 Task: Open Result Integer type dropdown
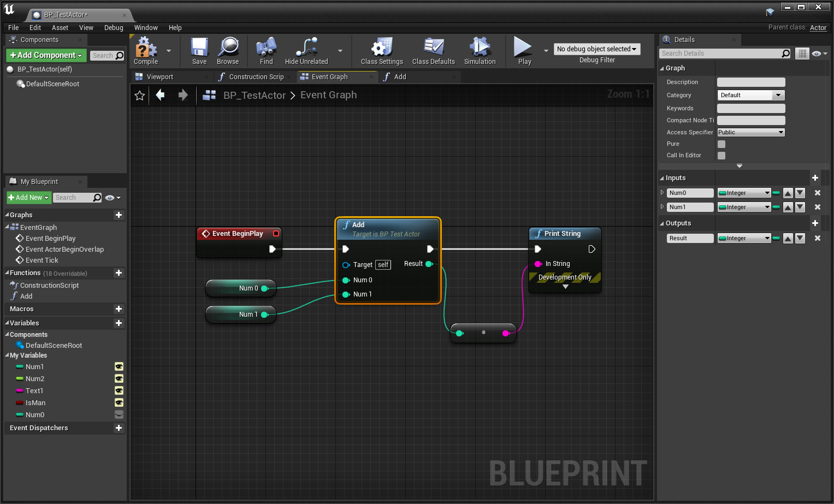[744, 238]
